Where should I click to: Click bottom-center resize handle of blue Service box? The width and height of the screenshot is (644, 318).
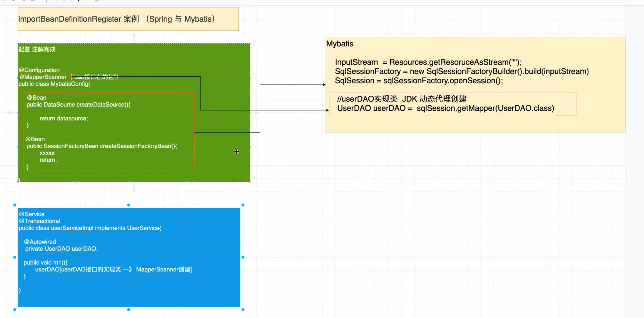click(x=128, y=309)
